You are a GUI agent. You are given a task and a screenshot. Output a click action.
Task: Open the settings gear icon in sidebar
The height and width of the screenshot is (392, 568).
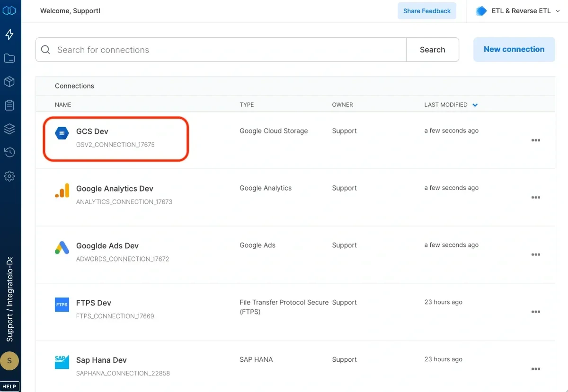pos(10,176)
